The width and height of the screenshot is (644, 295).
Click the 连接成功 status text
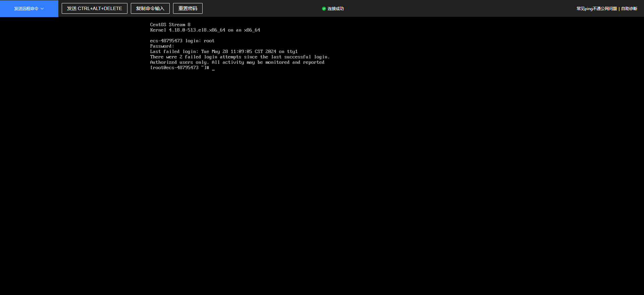point(336,9)
